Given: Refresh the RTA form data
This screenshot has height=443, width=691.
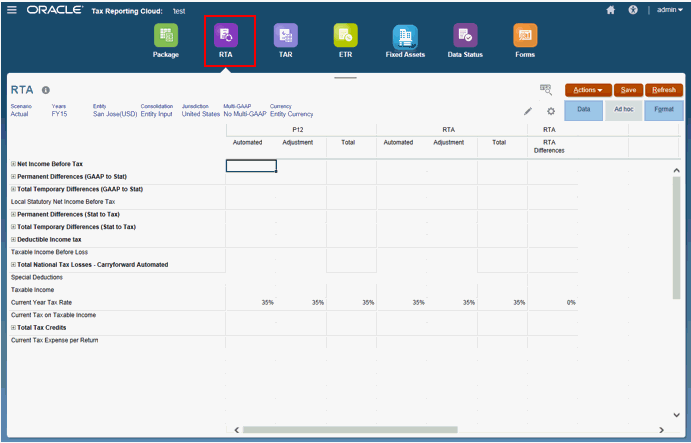Looking at the screenshot, I should click(664, 90).
